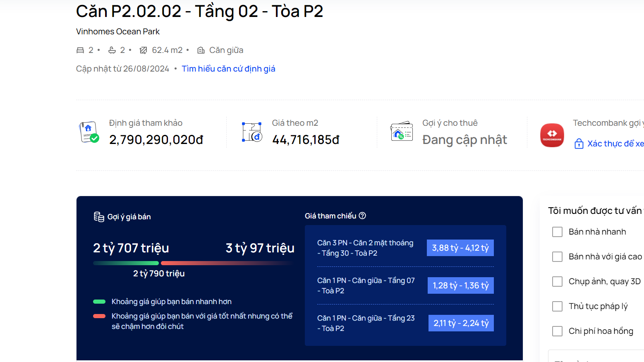Click the green fast-sale price range bar
644x362 pixels.
[x=126, y=263]
